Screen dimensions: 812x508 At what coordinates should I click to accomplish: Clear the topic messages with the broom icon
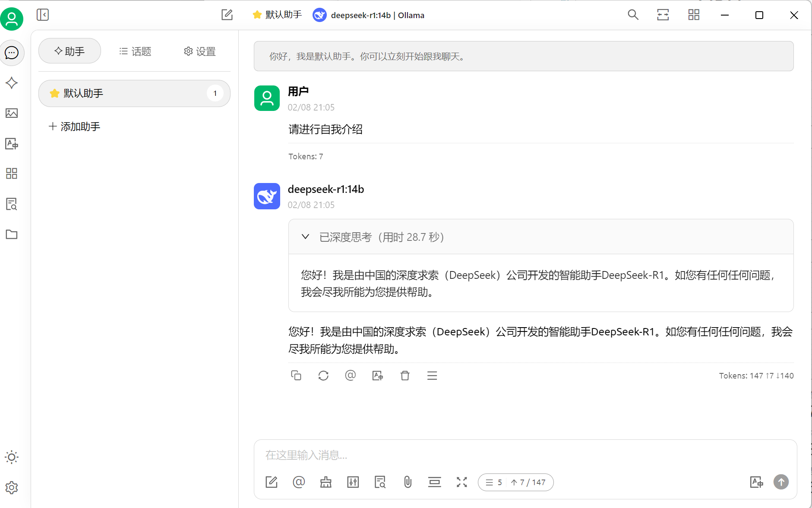(x=326, y=482)
